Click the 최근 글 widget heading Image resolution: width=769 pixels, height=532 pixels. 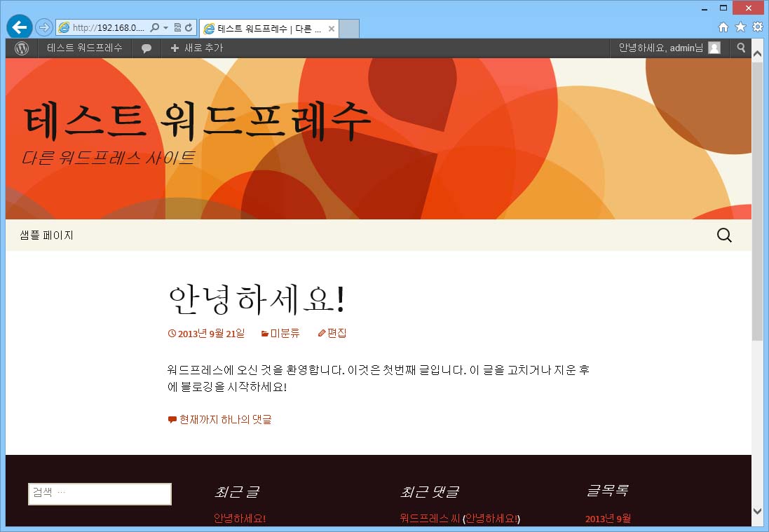tap(237, 491)
